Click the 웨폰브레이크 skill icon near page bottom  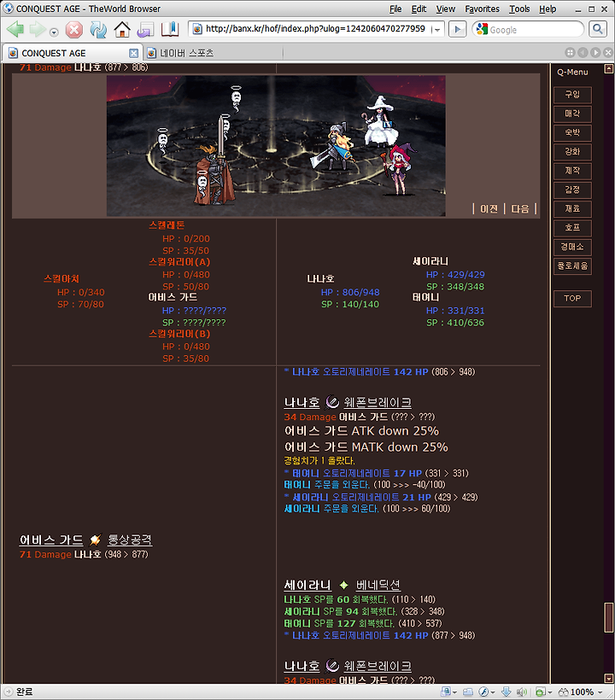click(x=332, y=666)
